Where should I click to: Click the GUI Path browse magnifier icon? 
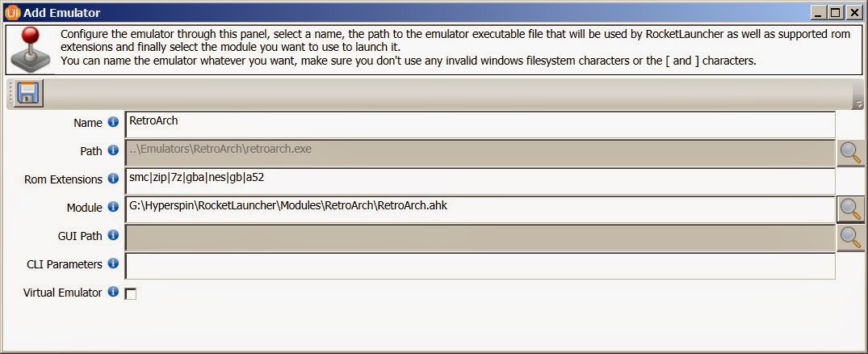[849, 236]
